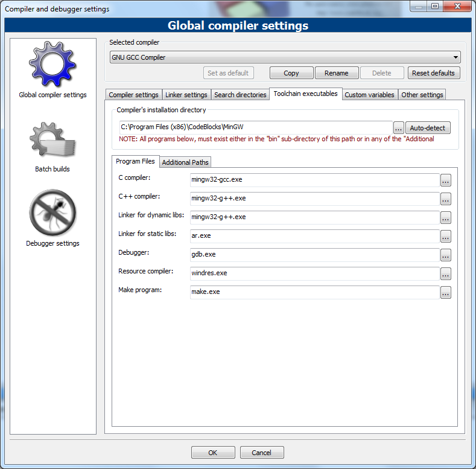Viewport: 476px width, 469px height.
Task: Browse for C compiler executable
Action: [445, 180]
